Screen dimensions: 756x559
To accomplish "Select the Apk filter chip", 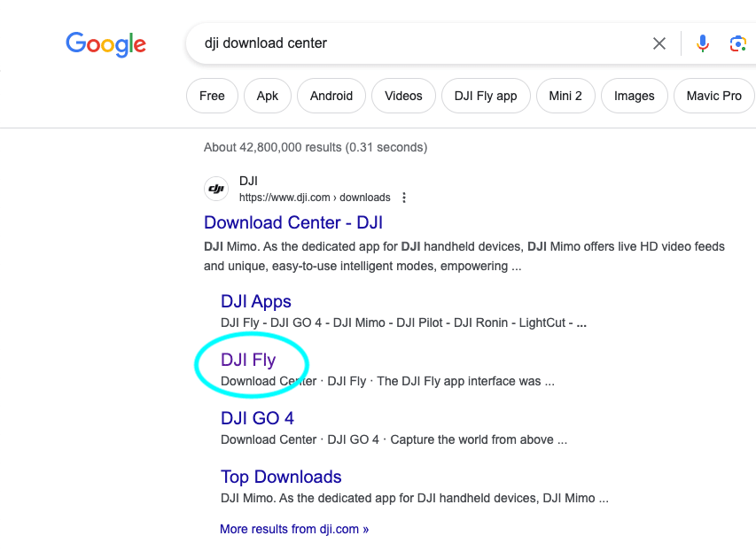I will (x=268, y=96).
